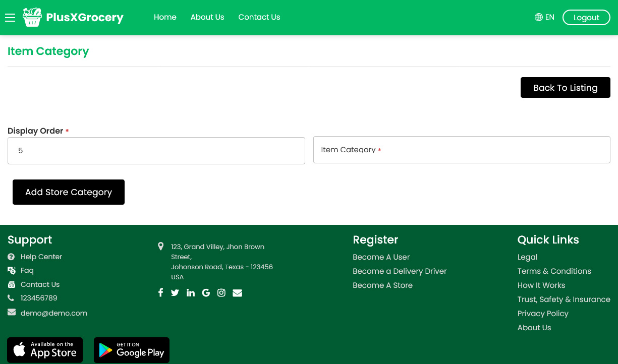Image resolution: width=618 pixels, height=364 pixels.
Task: Open the hamburger side menu
Action: tap(10, 18)
